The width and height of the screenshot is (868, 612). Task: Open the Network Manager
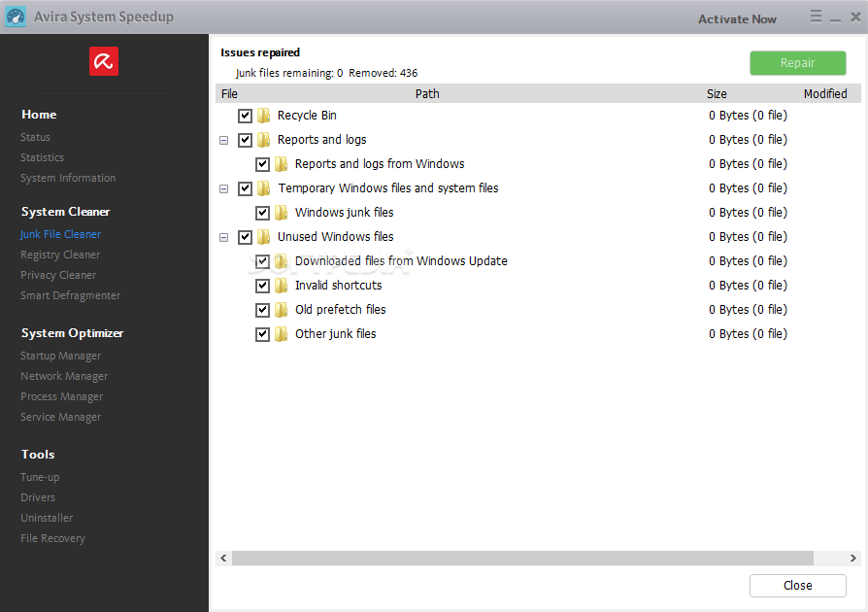(64, 376)
